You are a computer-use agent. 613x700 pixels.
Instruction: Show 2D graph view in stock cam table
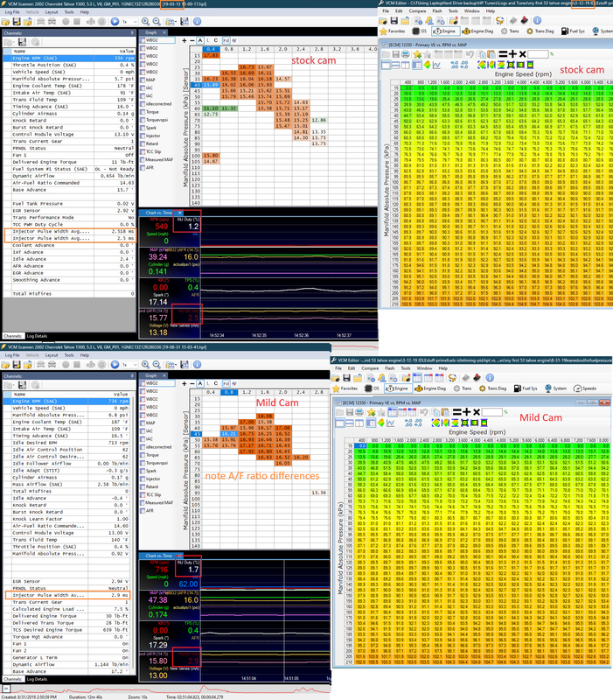(x=436, y=65)
